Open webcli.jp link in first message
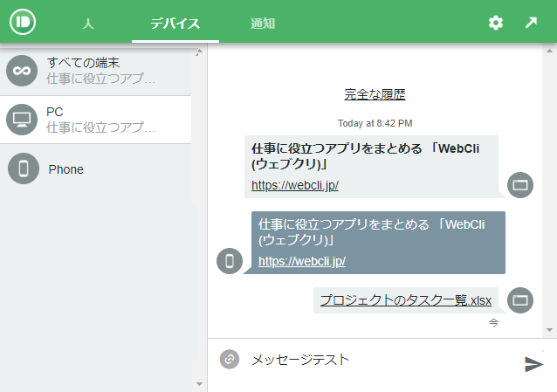The width and height of the screenshot is (557, 392). click(295, 185)
